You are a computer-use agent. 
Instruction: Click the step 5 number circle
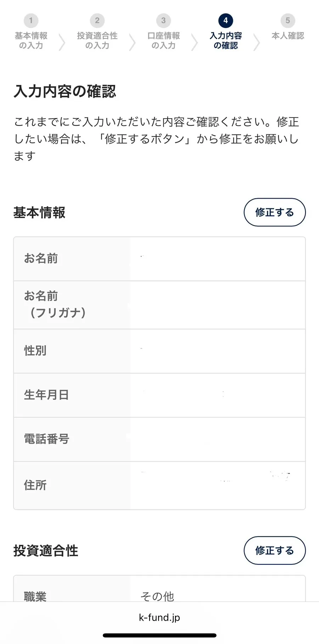(287, 21)
